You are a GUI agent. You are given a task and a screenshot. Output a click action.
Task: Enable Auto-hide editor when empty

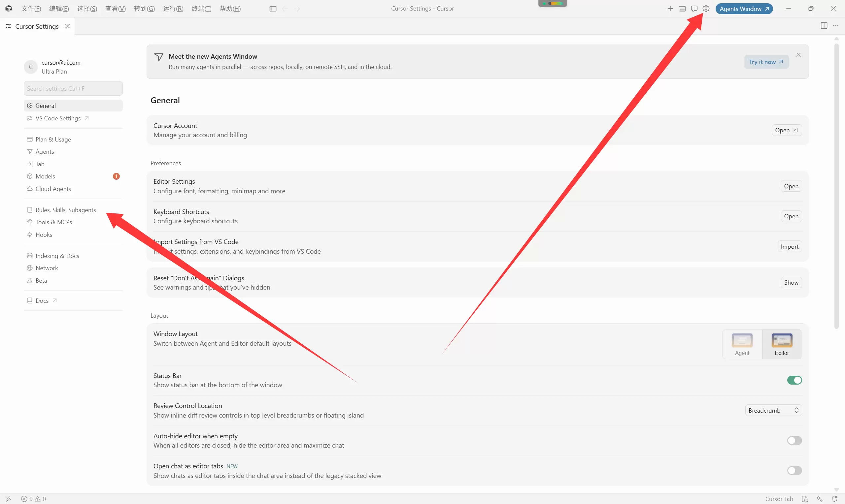click(794, 441)
